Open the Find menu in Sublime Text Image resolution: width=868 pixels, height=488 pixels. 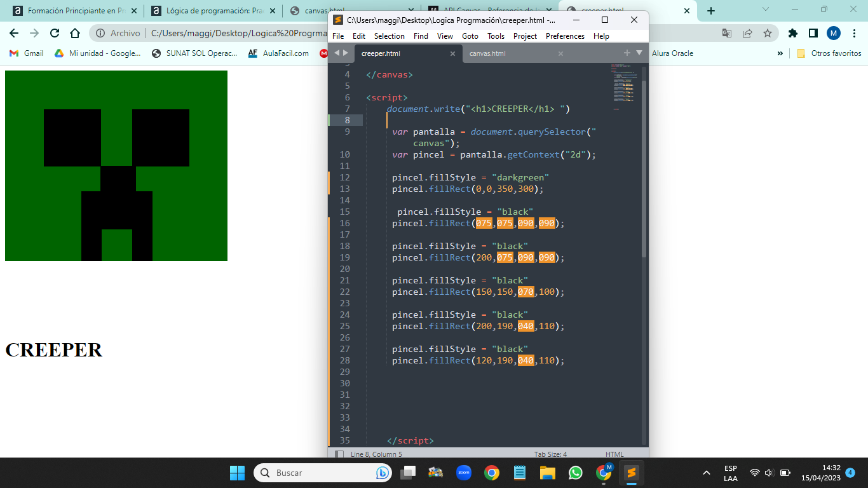421,36
